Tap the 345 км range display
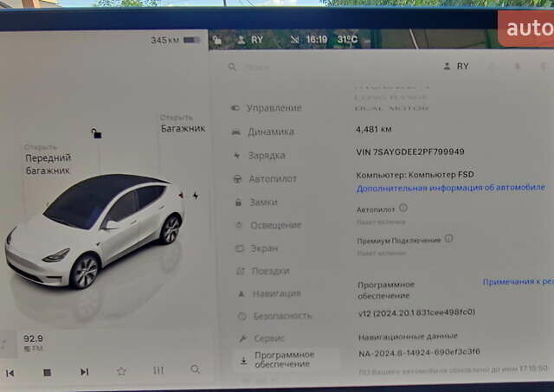The height and width of the screenshot is (392, 554). click(164, 41)
